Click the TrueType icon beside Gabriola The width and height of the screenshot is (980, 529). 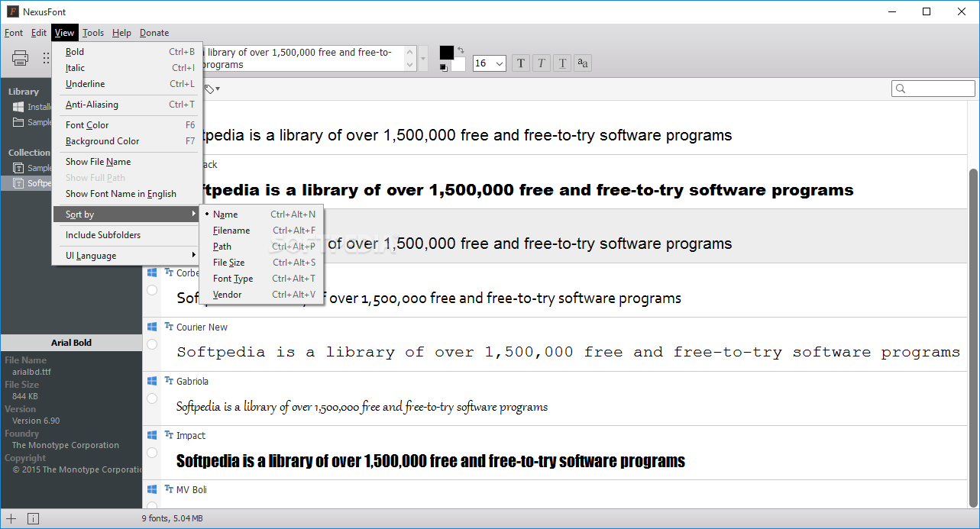[x=169, y=381]
